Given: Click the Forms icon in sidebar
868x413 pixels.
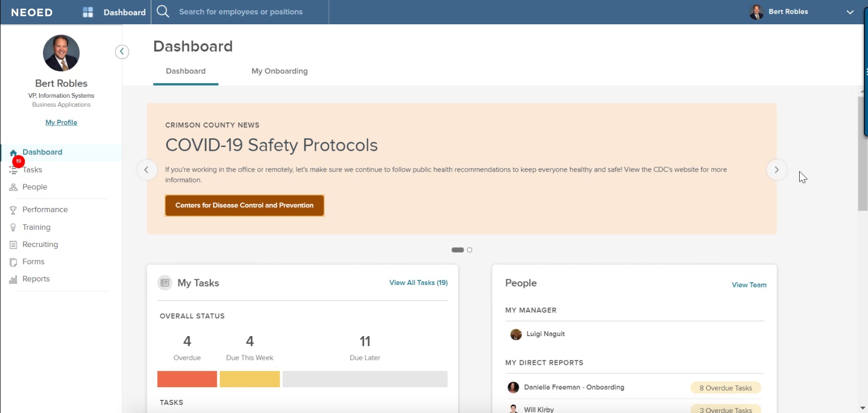Looking at the screenshot, I should [13, 262].
